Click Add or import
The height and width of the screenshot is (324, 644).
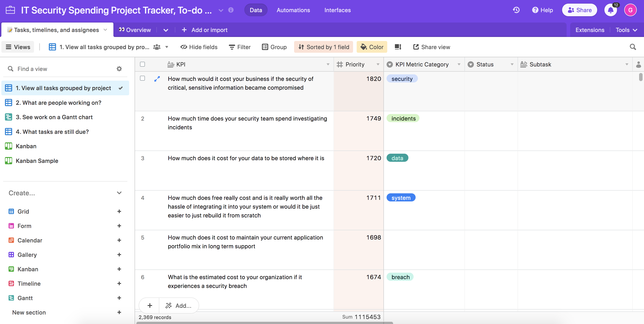pos(204,30)
